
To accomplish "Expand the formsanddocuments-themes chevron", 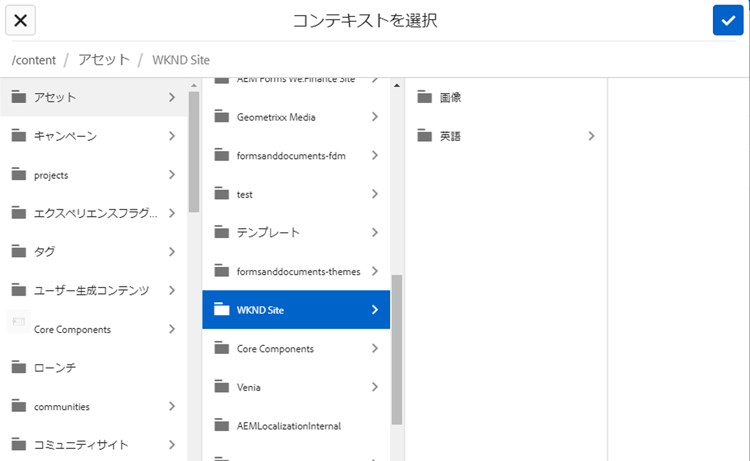I will pos(375,271).
